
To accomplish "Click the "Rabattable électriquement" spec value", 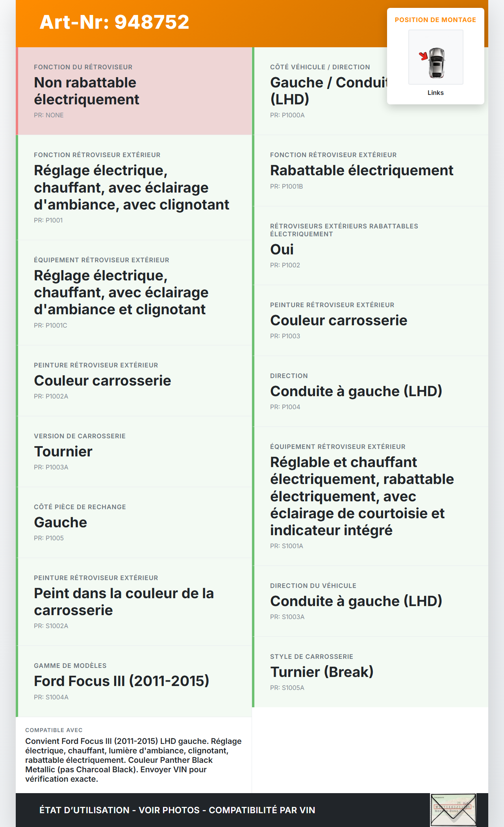I will [361, 171].
